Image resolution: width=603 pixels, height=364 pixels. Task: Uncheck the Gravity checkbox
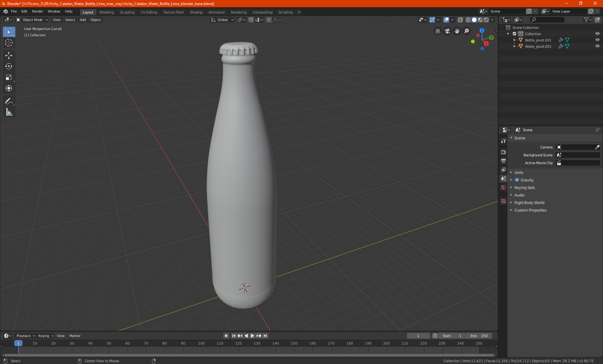517,180
